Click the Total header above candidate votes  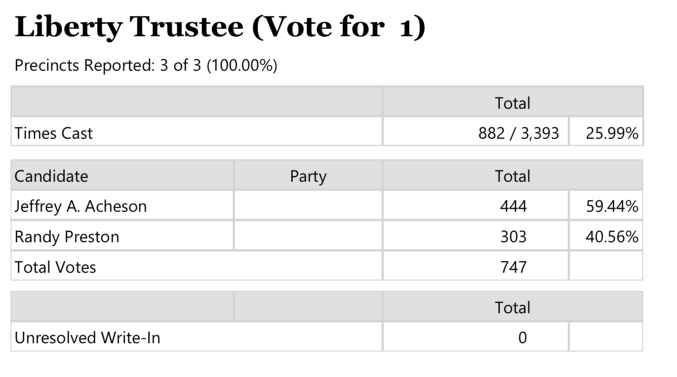click(512, 176)
